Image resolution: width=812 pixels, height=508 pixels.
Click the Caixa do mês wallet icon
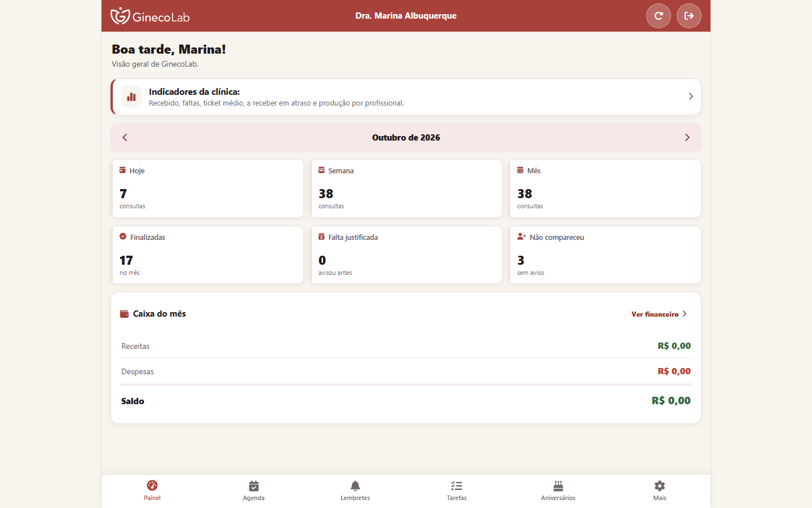(125, 314)
